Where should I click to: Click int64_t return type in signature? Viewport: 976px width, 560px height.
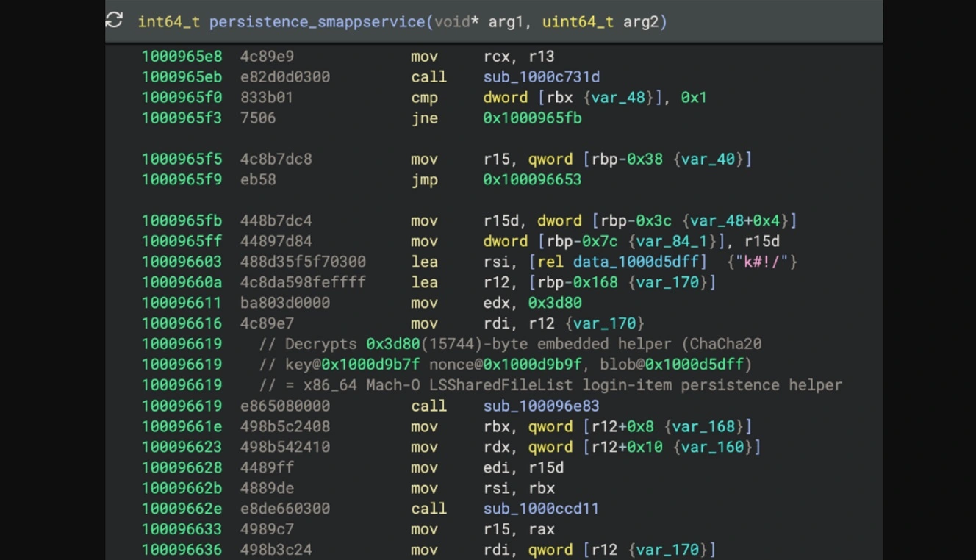point(169,21)
